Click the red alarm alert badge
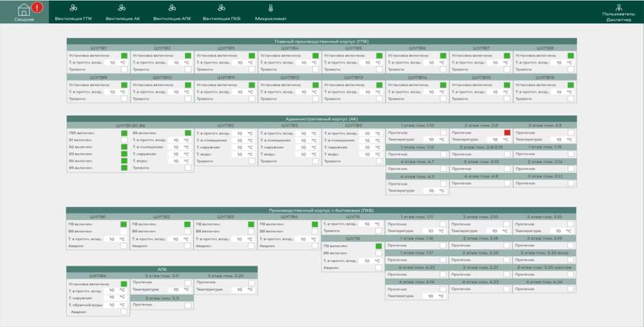Image resolution: width=644 pixels, height=327 pixels. tap(37, 8)
